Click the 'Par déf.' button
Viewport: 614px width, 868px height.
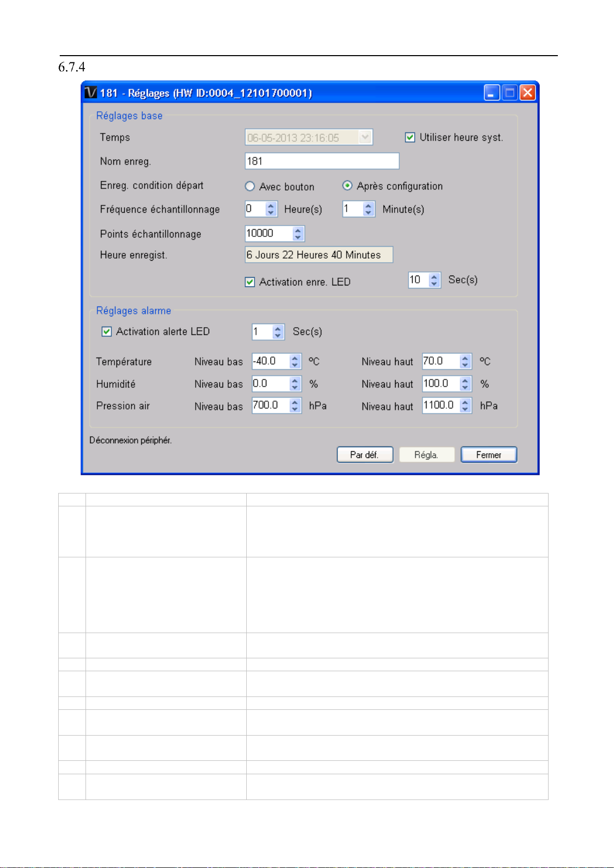[365, 454]
